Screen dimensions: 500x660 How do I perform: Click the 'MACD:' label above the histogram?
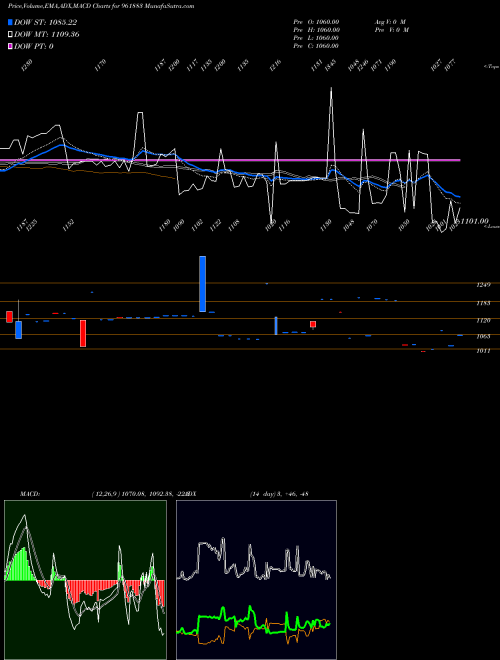click(x=29, y=494)
